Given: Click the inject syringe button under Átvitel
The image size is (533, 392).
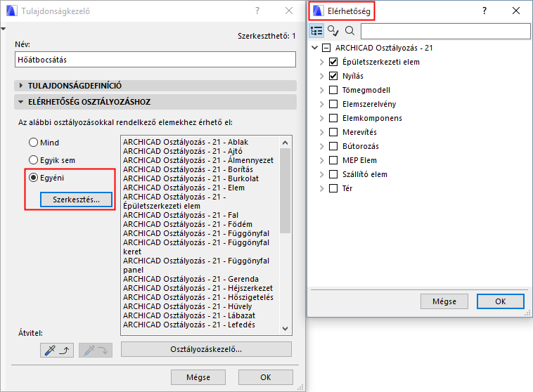Looking at the screenshot, I should tap(96, 350).
